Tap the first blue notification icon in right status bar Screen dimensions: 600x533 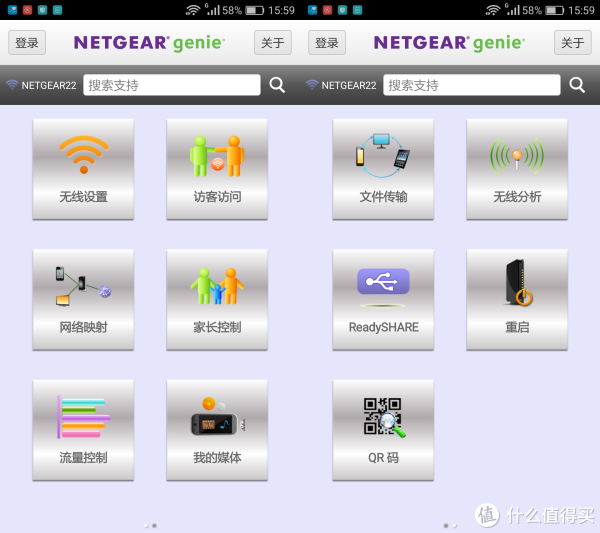(312, 10)
